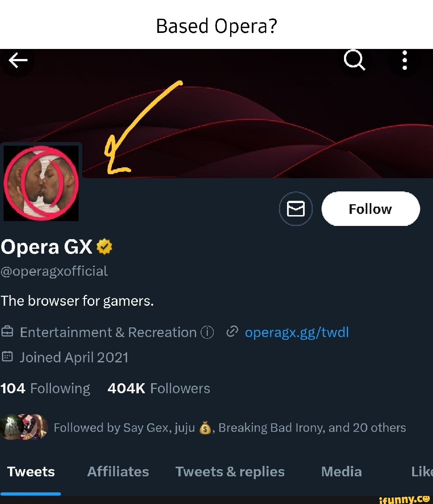The height and width of the screenshot is (504, 433).
Task: Open the search magnifier icon
Action: [354, 61]
